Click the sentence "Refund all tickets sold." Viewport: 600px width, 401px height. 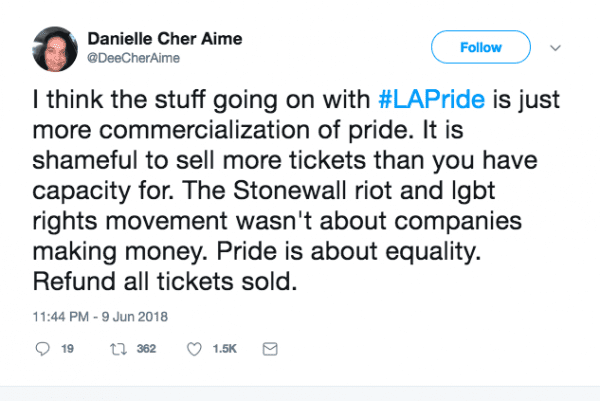(165, 281)
